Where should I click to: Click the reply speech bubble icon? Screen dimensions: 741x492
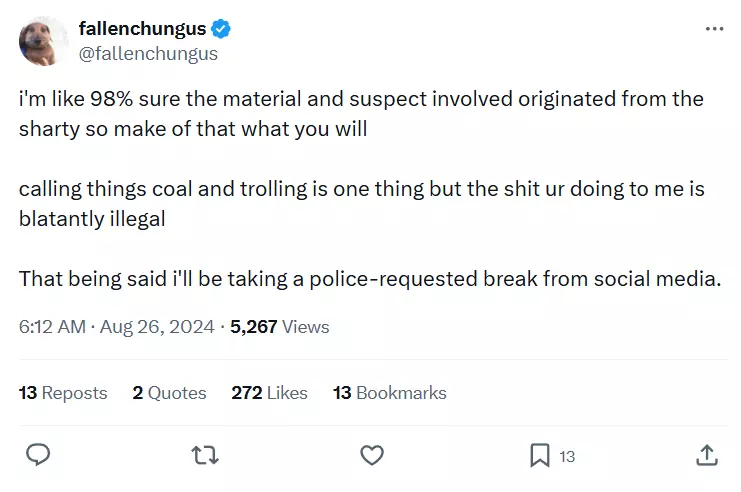tap(38, 455)
